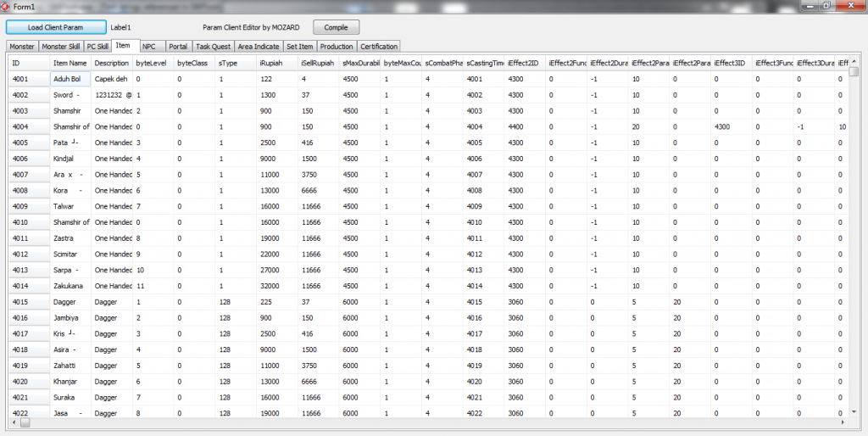Click the horizontal scrollbar right arrow
The height and width of the screenshot is (436, 868).
(x=843, y=422)
